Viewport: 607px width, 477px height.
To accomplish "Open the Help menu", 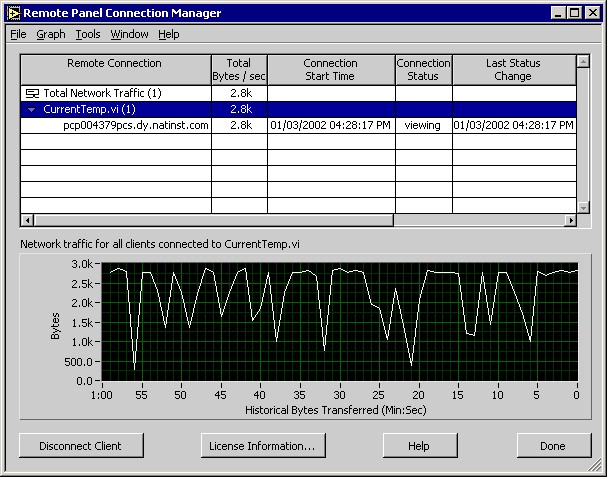I will [169, 34].
